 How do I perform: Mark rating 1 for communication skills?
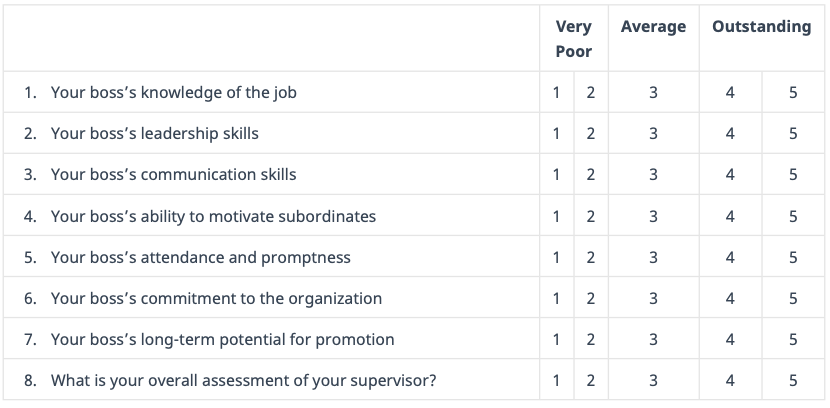(556, 175)
